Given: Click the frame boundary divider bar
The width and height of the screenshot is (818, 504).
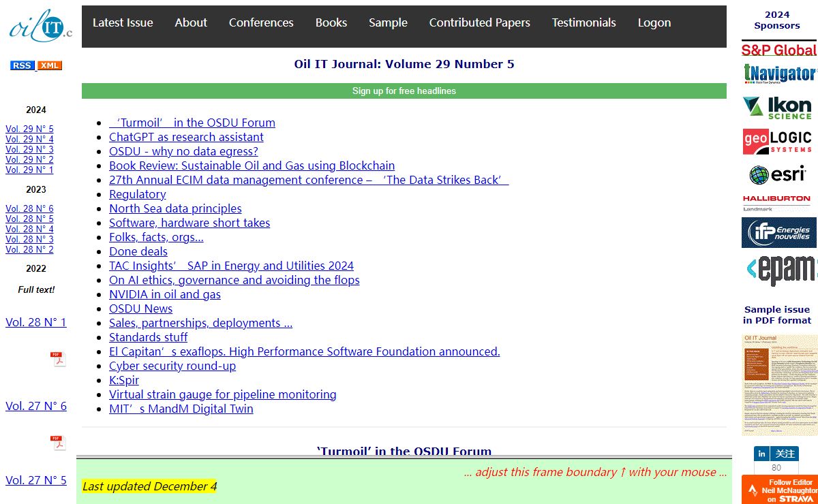Looking at the screenshot, I should tap(404, 457).
